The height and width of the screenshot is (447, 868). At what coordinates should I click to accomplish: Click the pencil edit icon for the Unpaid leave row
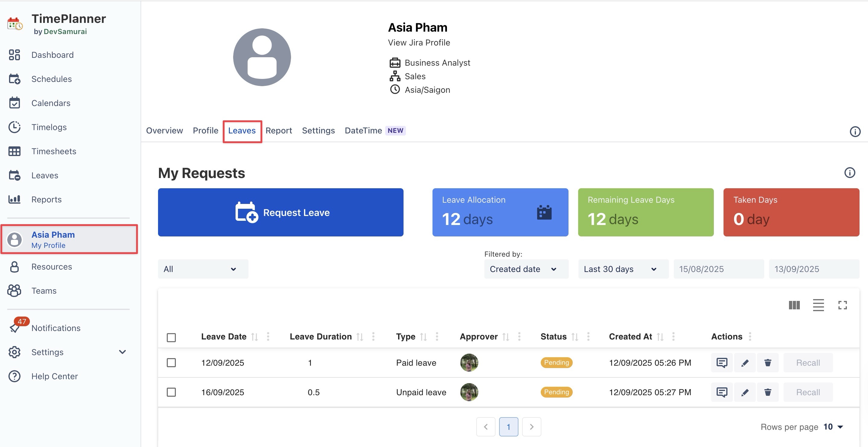[x=745, y=392]
